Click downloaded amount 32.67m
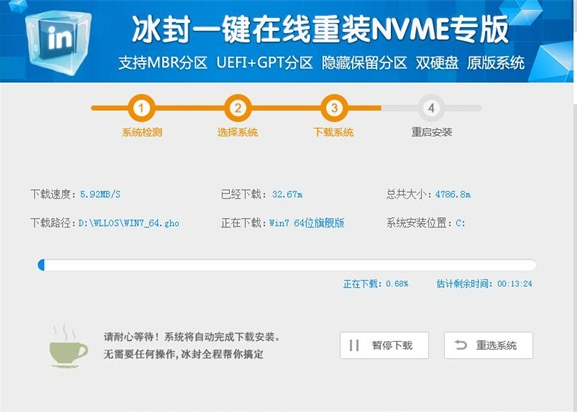The height and width of the screenshot is (412, 577). coord(287,194)
